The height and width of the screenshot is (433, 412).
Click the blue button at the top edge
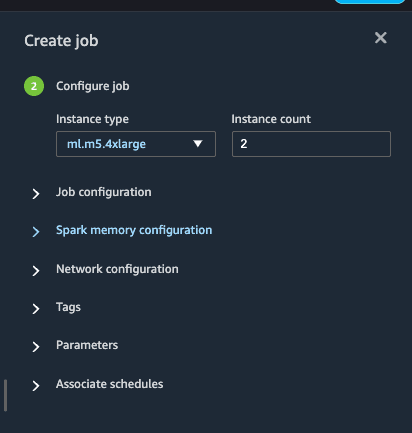click(x=370, y=2)
